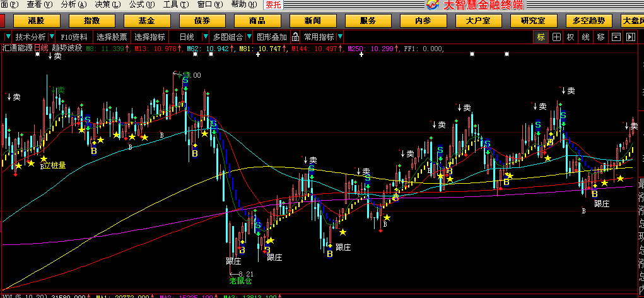
Task: Open the 多图组合 dropdown arrow
Action: (249, 37)
